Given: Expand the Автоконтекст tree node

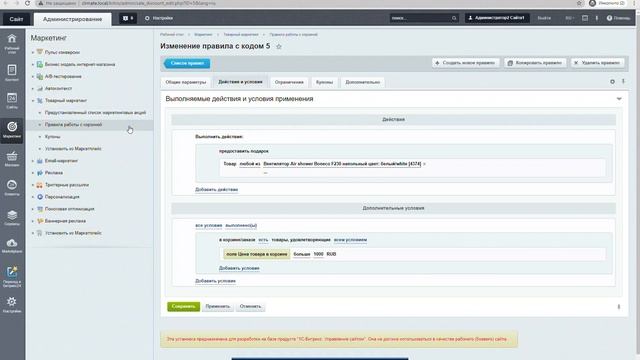Looking at the screenshot, I should pyautogui.click(x=33, y=89).
